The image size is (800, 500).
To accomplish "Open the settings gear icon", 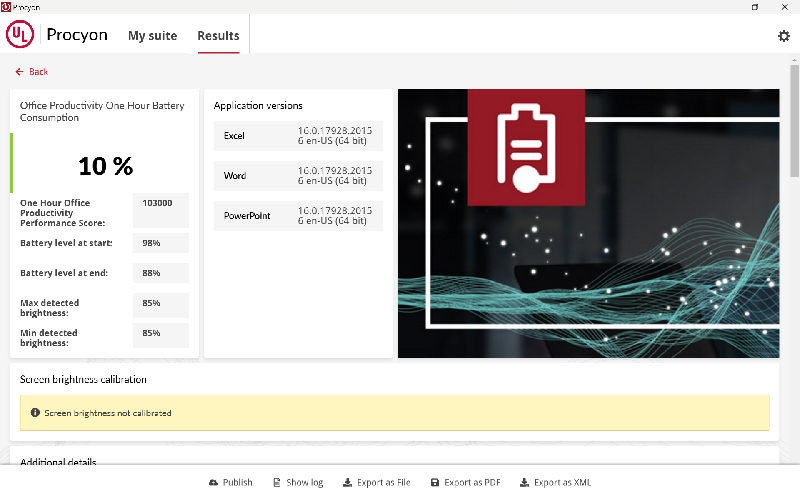I will coord(783,36).
